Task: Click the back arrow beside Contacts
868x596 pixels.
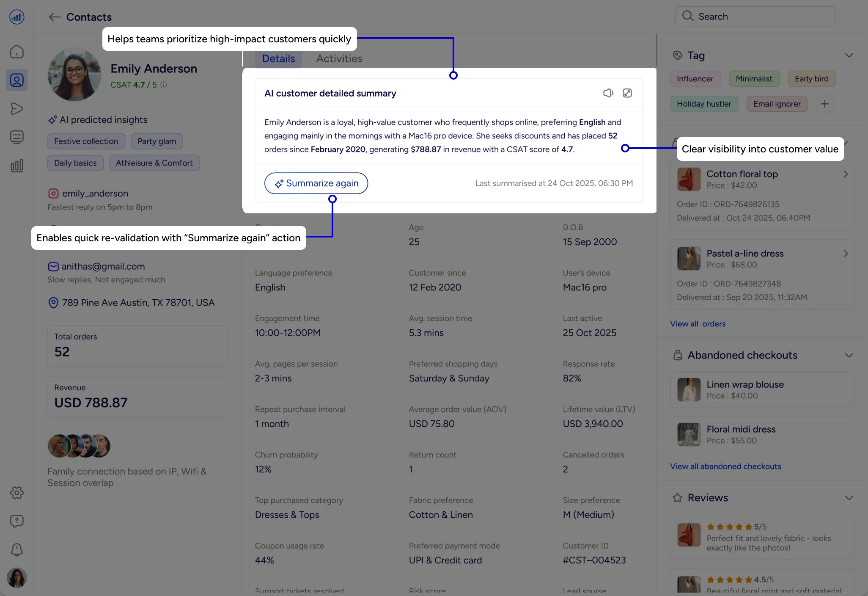Action: tap(55, 17)
